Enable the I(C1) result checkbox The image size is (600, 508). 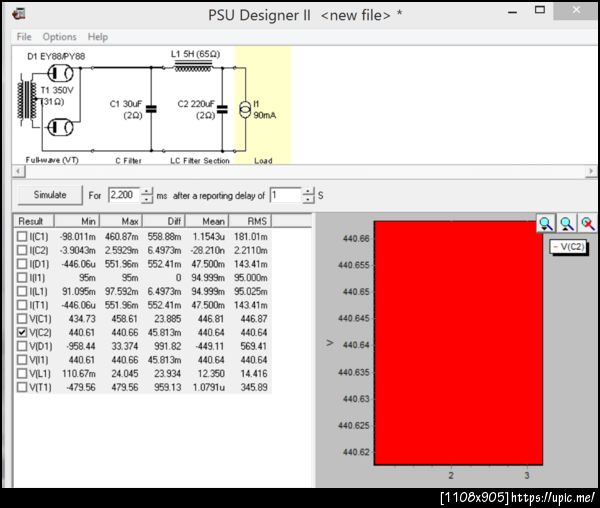click(x=22, y=236)
